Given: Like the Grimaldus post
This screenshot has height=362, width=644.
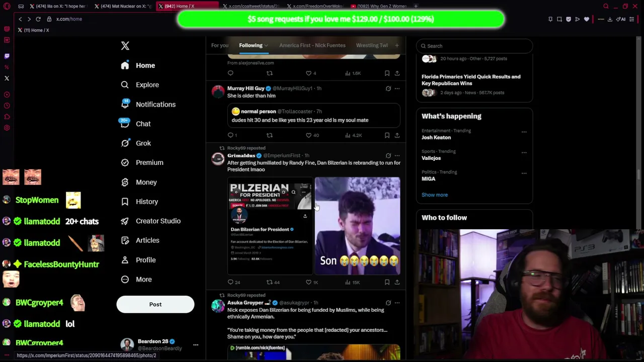Looking at the screenshot, I should coord(312,283).
